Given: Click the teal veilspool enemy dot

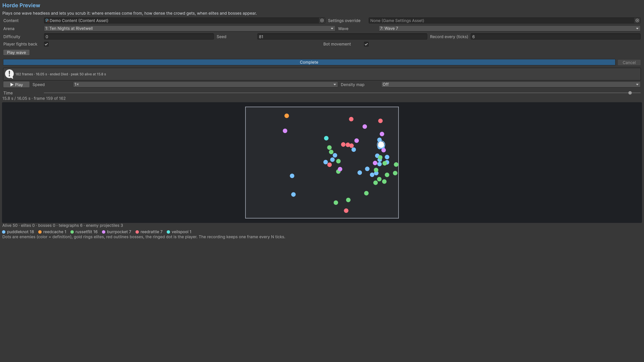Looking at the screenshot, I should [x=326, y=138].
